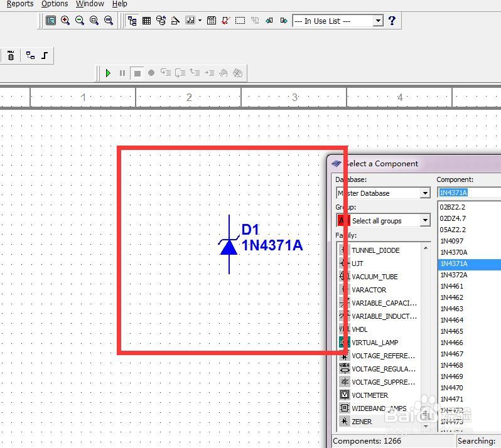Choose component 1N4370A in list
Screen dimensions: 501x448
click(x=454, y=252)
